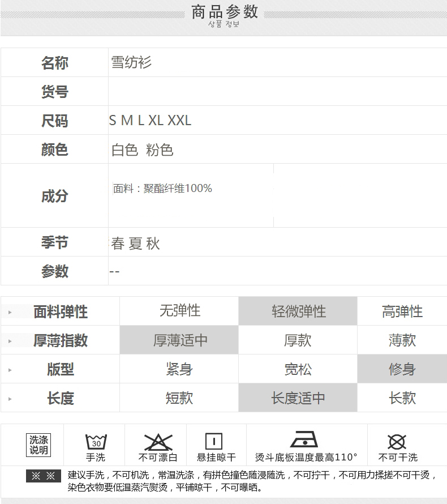
Task: Click the arrow beside 版型
Action: click(x=10, y=370)
